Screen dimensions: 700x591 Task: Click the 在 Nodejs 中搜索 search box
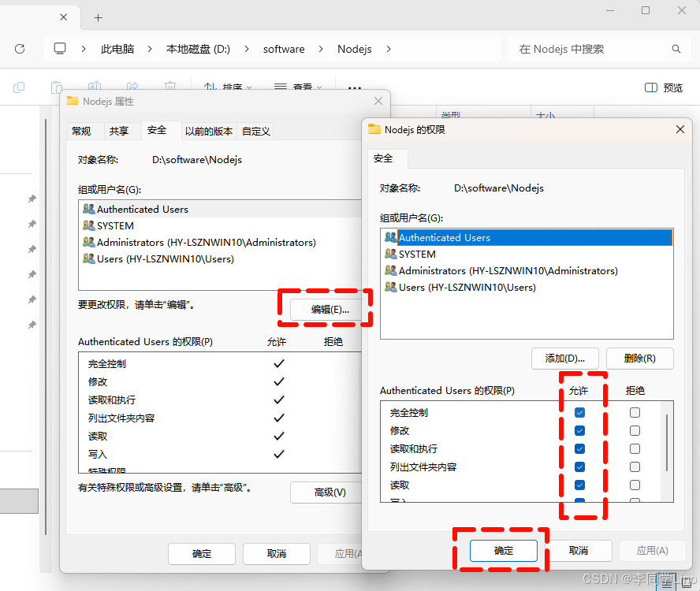coord(599,48)
